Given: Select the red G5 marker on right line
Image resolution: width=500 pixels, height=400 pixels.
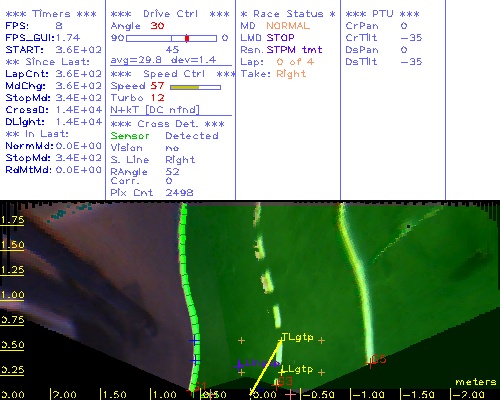Looking at the screenshot, I should [376, 360].
